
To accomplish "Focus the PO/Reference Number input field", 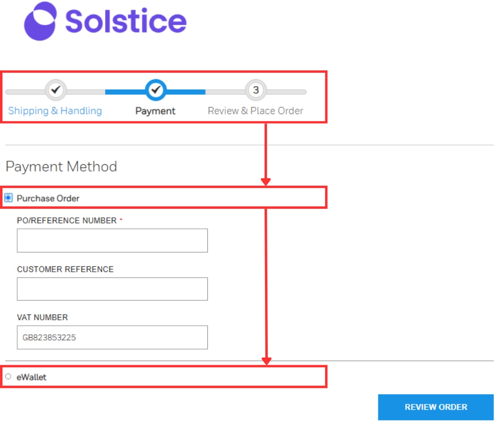I will 112,240.
